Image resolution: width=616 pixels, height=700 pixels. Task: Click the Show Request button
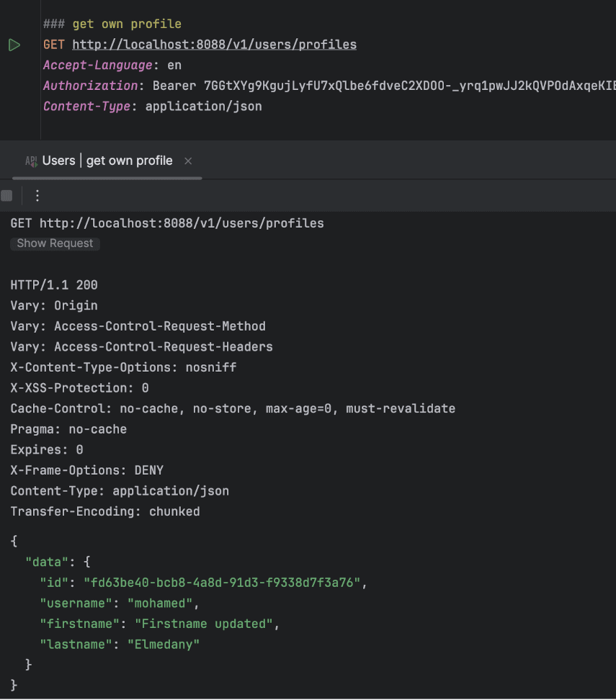tap(55, 243)
